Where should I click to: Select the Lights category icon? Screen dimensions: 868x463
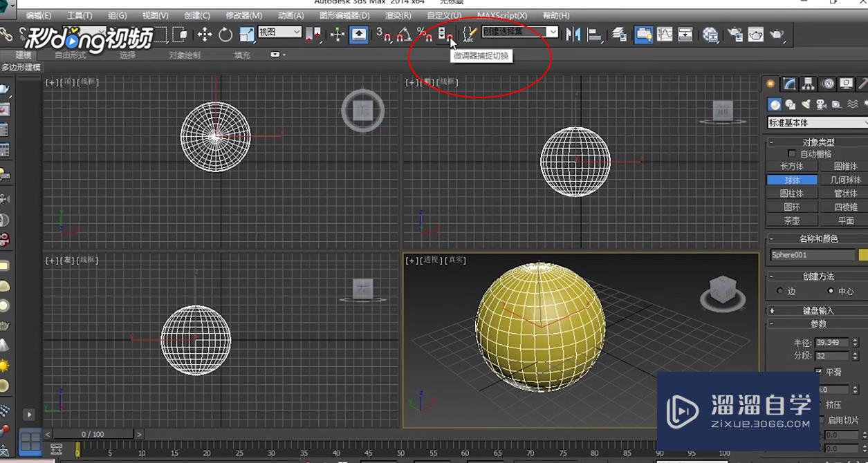[806, 104]
